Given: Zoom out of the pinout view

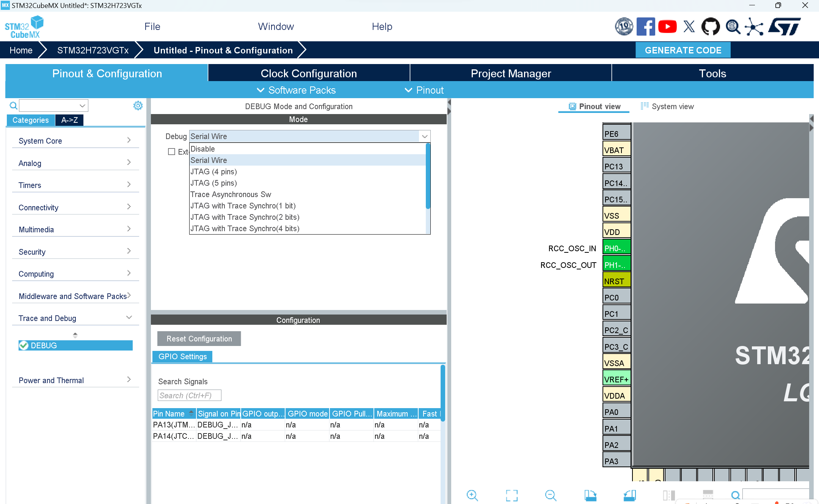Looking at the screenshot, I should [551, 495].
